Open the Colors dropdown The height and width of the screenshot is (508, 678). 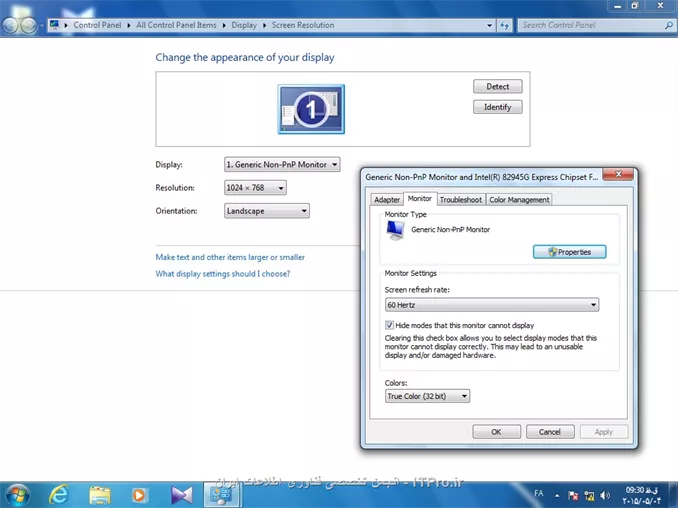coord(427,396)
